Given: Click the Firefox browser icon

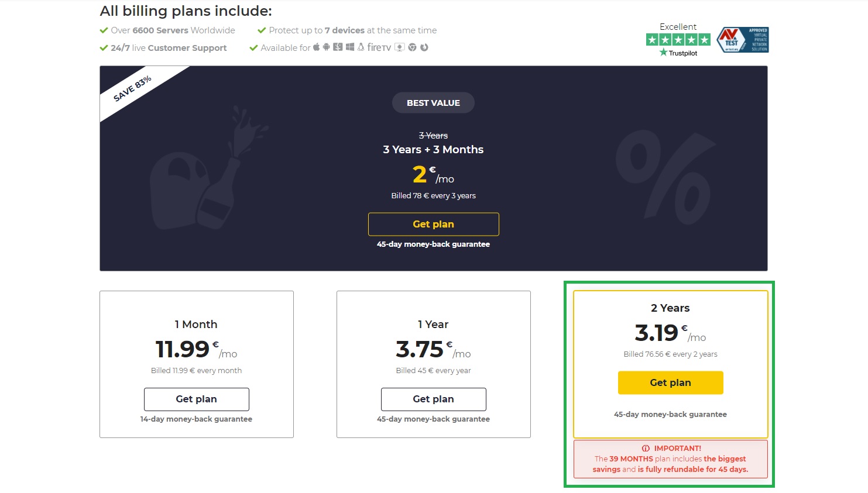Looking at the screenshot, I should (424, 47).
